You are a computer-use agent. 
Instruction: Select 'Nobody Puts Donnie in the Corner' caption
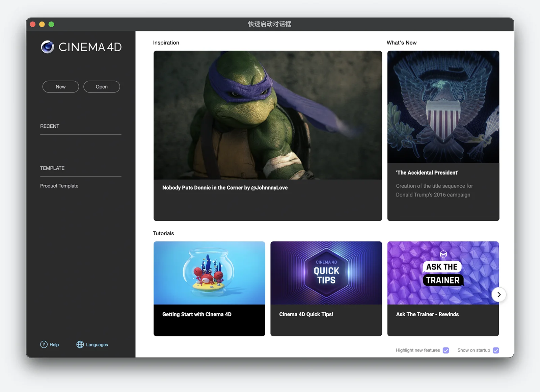225,188
